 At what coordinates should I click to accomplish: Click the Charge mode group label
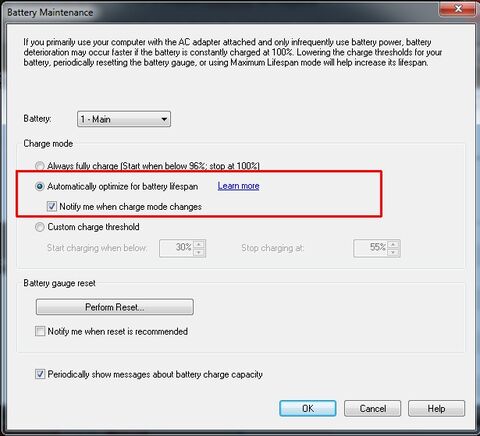pyautogui.click(x=48, y=144)
